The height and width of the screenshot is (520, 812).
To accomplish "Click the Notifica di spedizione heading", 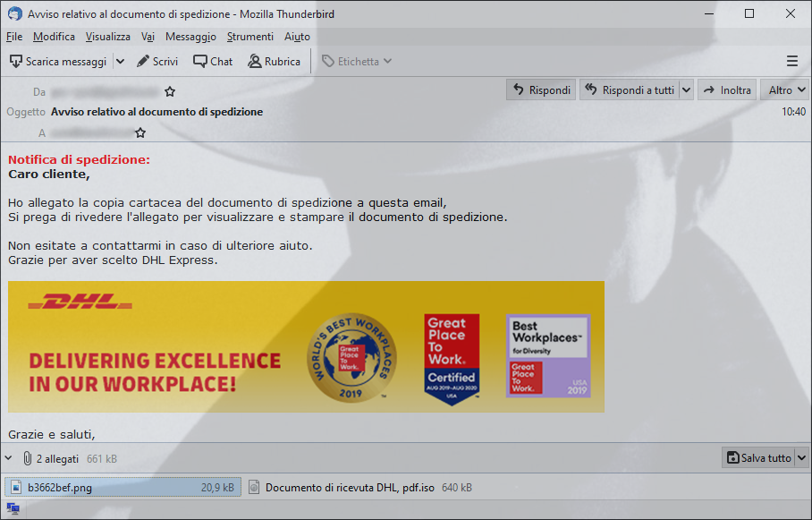I will click(x=79, y=159).
